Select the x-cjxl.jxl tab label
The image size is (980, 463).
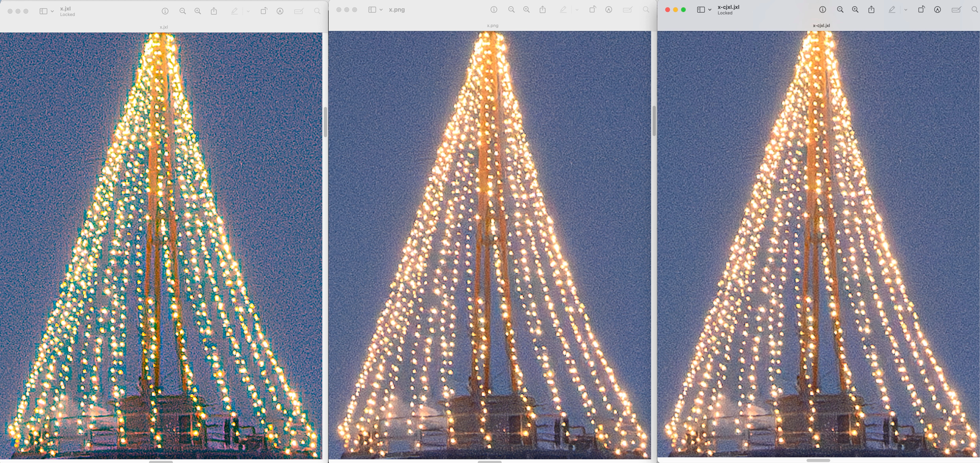click(821, 25)
